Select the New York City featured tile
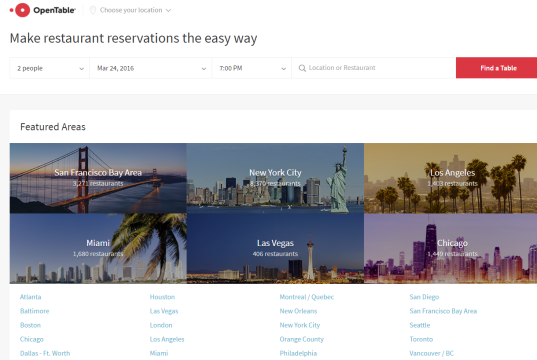The height and width of the screenshot is (360, 537). coord(275,178)
